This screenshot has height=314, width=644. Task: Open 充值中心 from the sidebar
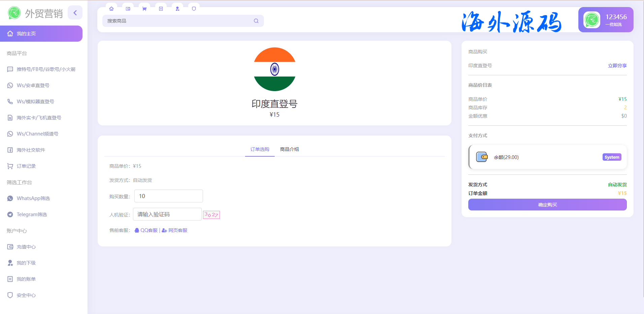[x=26, y=247]
